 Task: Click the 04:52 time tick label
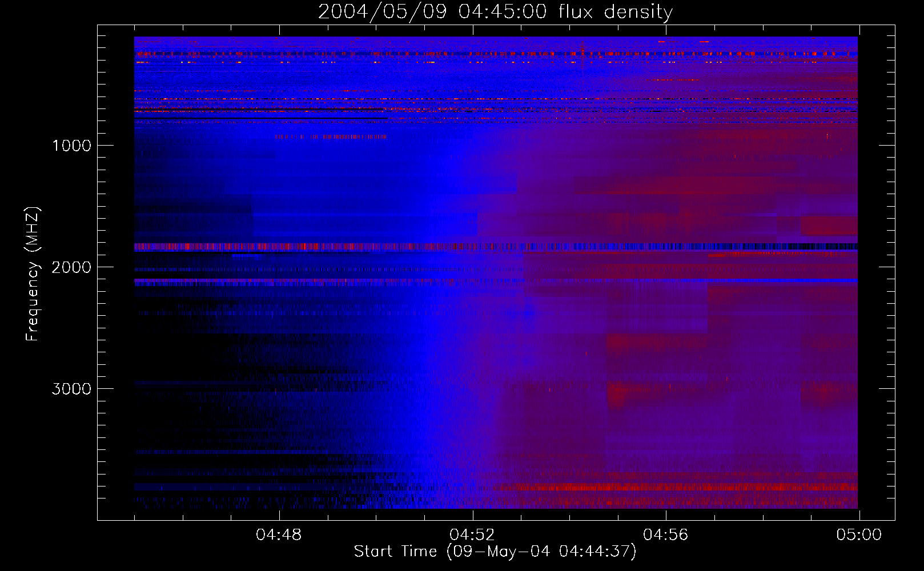click(472, 534)
